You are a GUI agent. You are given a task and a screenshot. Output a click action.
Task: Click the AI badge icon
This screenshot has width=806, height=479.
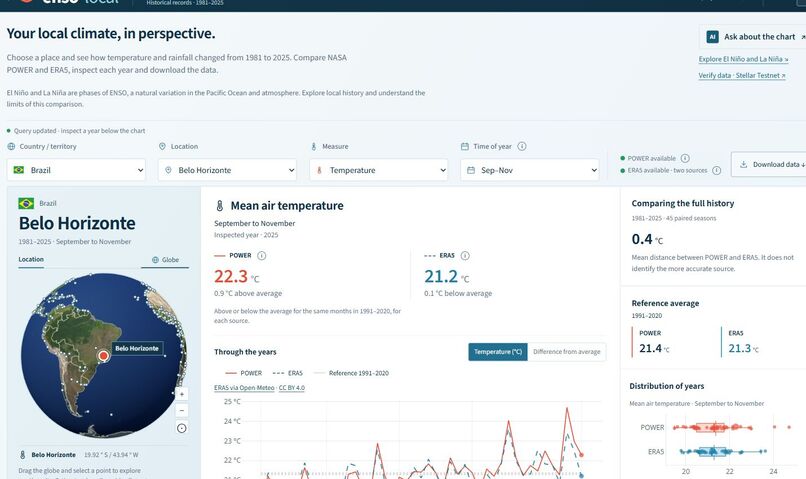712,37
